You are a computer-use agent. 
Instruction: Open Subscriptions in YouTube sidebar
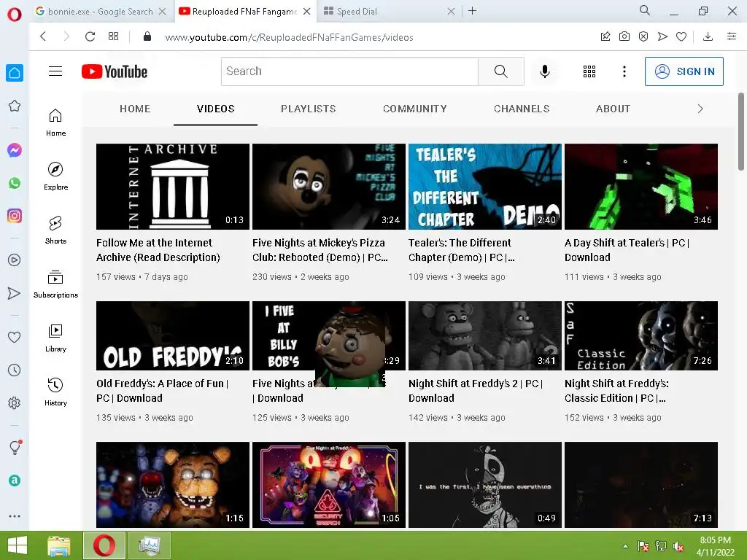click(x=55, y=284)
